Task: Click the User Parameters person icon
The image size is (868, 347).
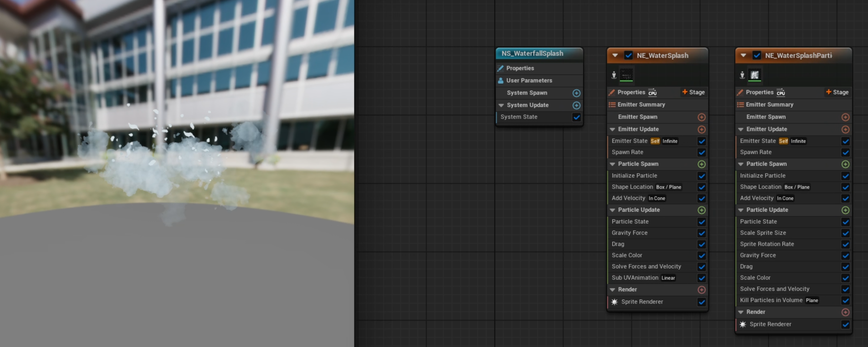Action: pyautogui.click(x=500, y=81)
